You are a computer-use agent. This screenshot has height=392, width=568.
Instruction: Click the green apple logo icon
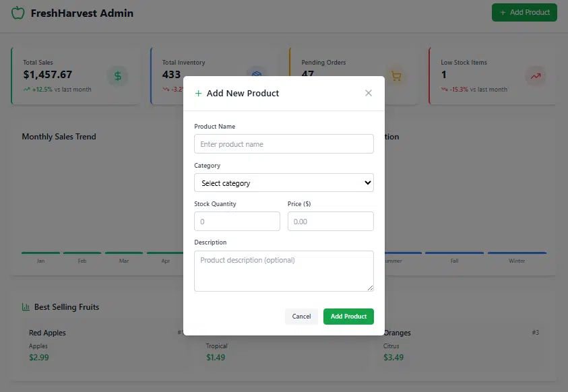(x=18, y=13)
